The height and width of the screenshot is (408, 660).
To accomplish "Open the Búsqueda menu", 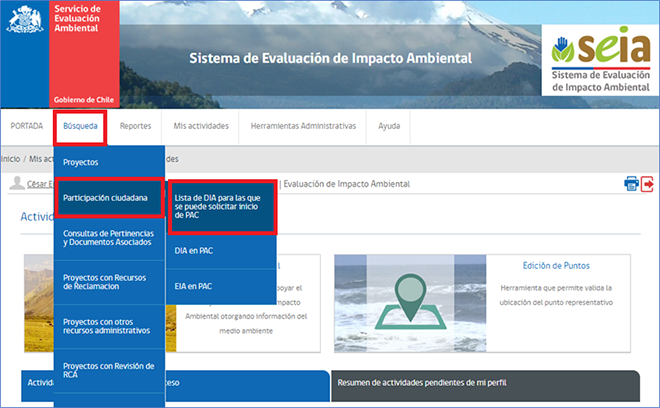I will coord(80,126).
